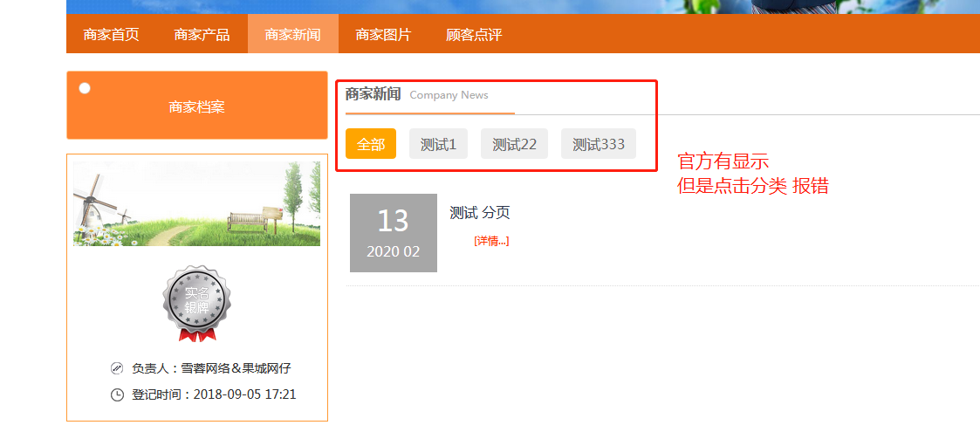Click the pencil icon beside 负责人
This screenshot has width=980, height=432.
117,368
